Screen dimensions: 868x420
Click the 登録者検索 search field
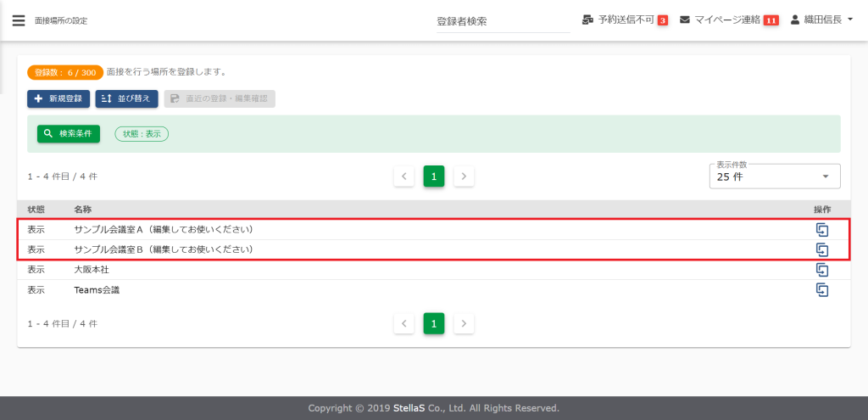point(502,21)
